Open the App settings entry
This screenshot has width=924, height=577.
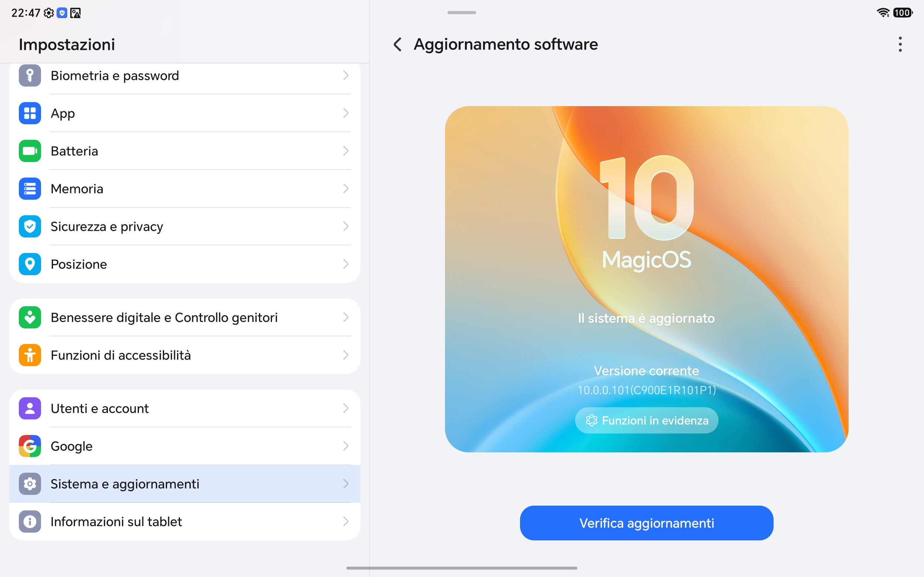184,113
